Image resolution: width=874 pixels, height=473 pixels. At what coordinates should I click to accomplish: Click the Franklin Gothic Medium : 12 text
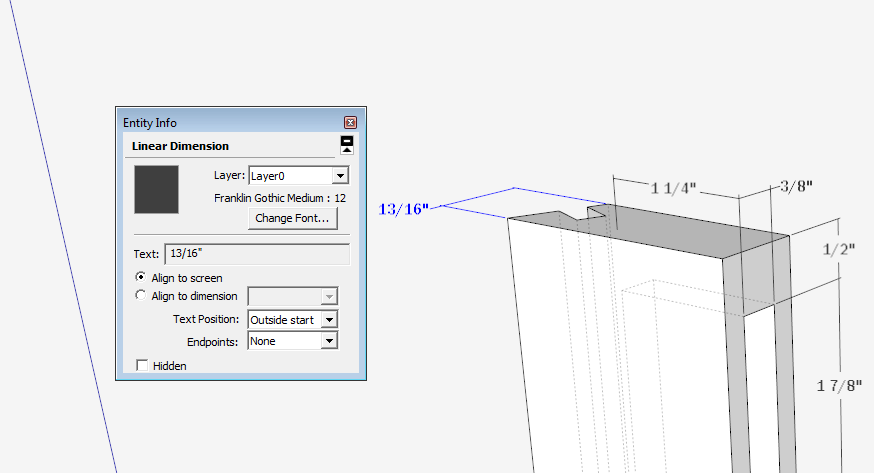(280, 198)
